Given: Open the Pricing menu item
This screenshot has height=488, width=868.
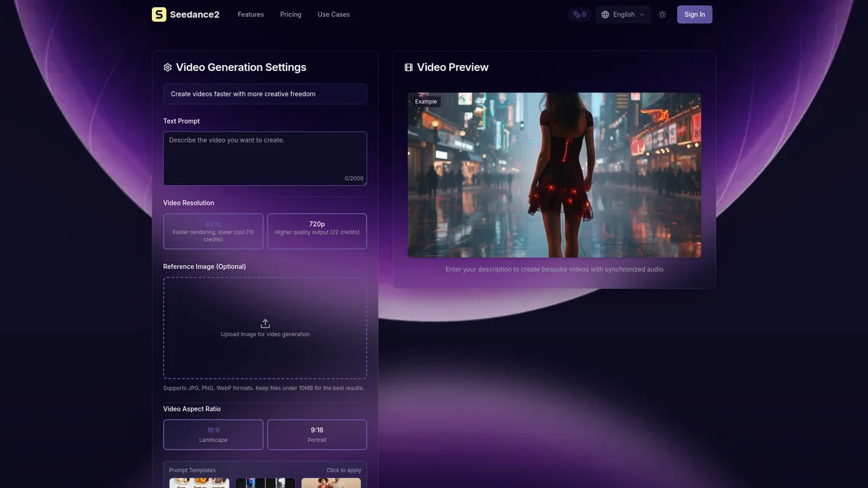Looking at the screenshot, I should click(291, 14).
